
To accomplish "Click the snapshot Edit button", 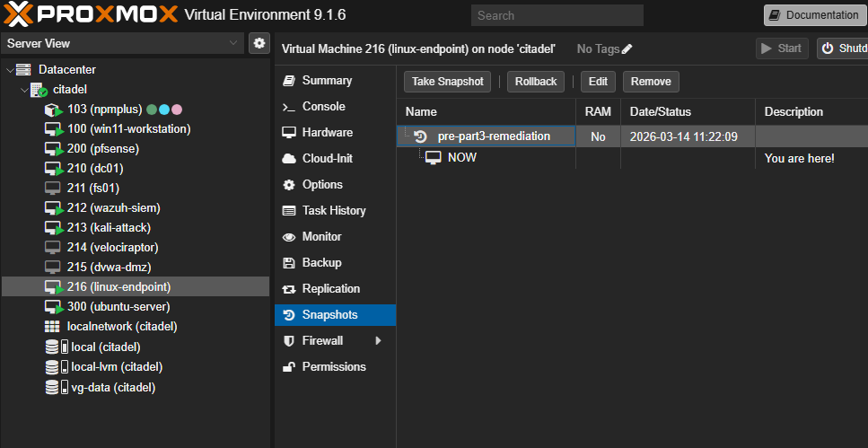I will [598, 82].
